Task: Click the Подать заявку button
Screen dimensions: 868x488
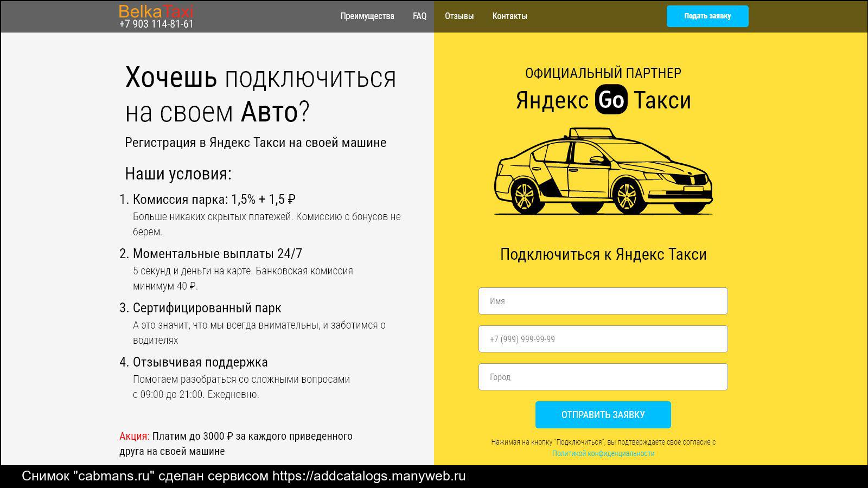Action: click(707, 16)
